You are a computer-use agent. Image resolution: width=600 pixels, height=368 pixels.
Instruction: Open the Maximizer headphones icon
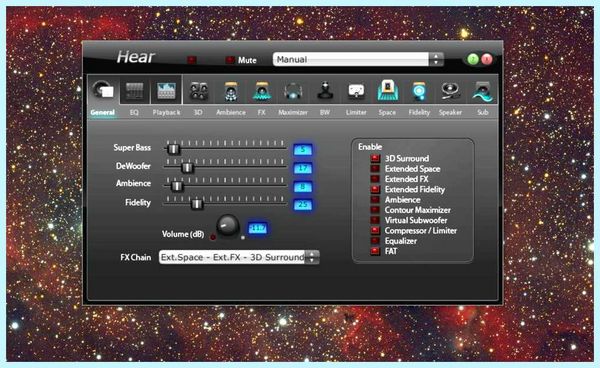pyautogui.click(x=293, y=91)
